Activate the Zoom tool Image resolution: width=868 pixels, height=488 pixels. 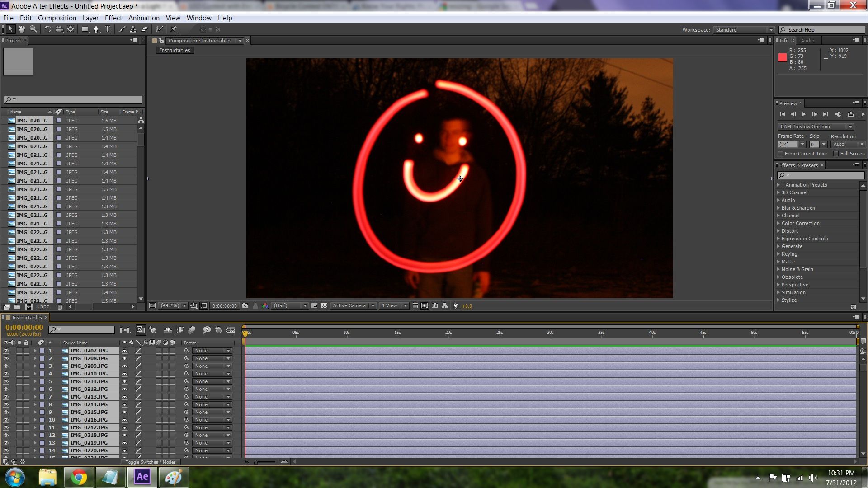click(33, 29)
